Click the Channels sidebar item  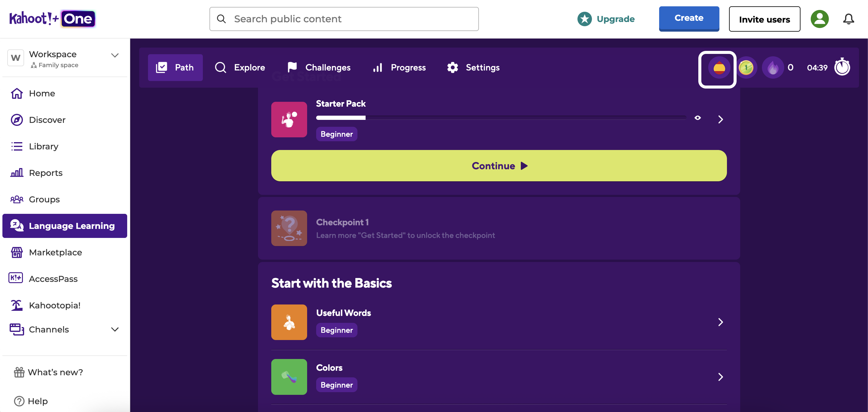point(65,329)
